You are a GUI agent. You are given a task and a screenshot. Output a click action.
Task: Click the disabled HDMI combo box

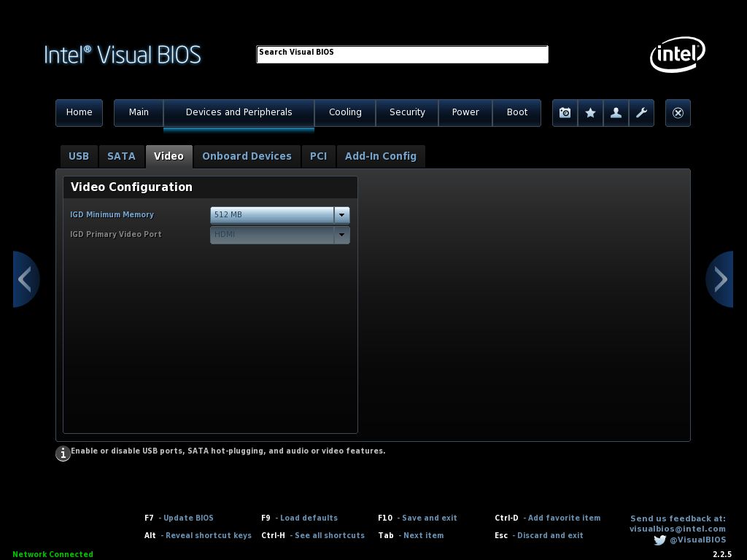272,235
